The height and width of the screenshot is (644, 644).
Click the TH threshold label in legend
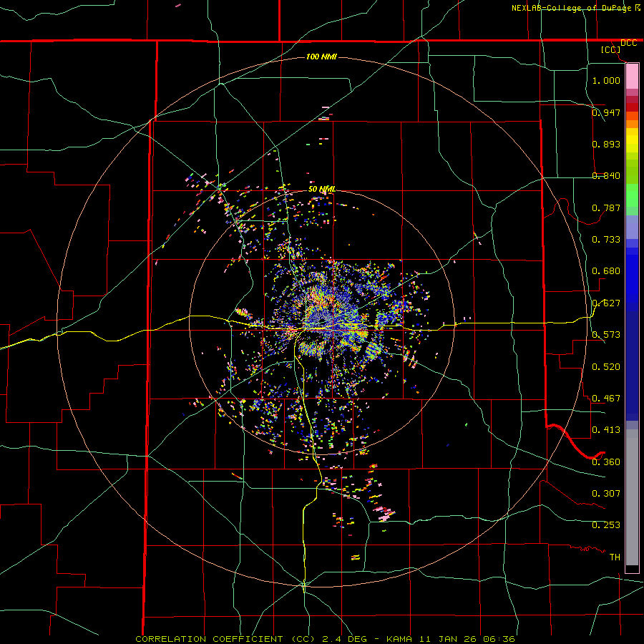615,557
